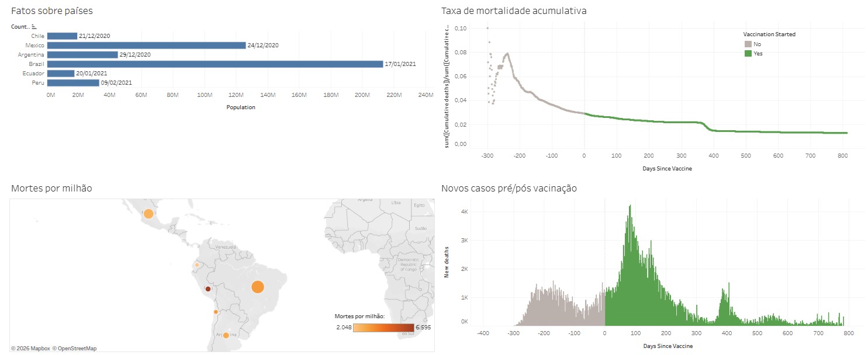Click the 'Vaccination Started' legend title

pos(769,34)
